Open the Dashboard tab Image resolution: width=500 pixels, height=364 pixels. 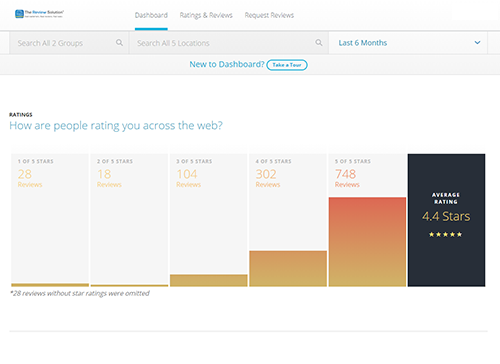(151, 15)
